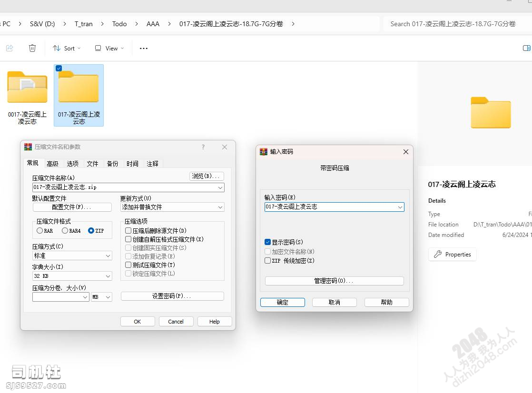Switch to the 高级 tab
Screen dimensions: 532x393
pyautogui.click(x=52, y=164)
